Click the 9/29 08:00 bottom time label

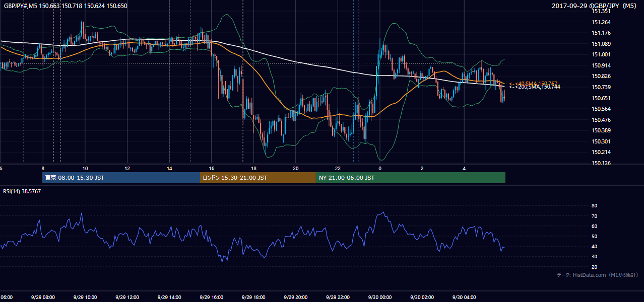point(43,297)
